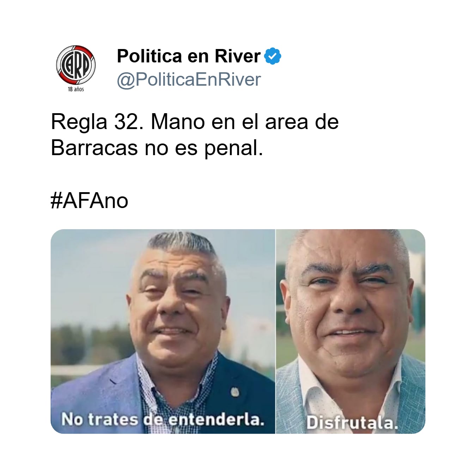Screen dimensions: 476x476
Task: Select the word 'Barracas' in the tweet
Action: 94,148
